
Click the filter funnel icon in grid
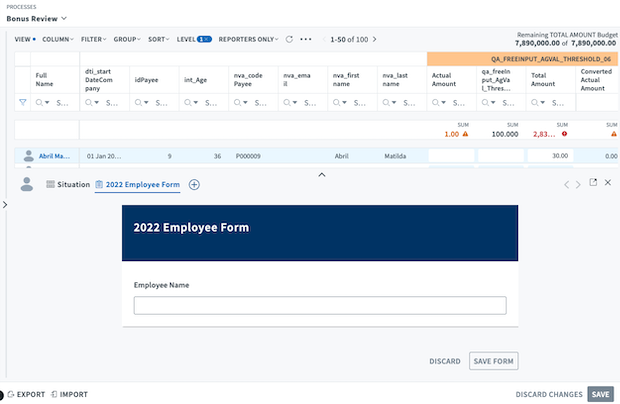pyautogui.click(x=24, y=103)
